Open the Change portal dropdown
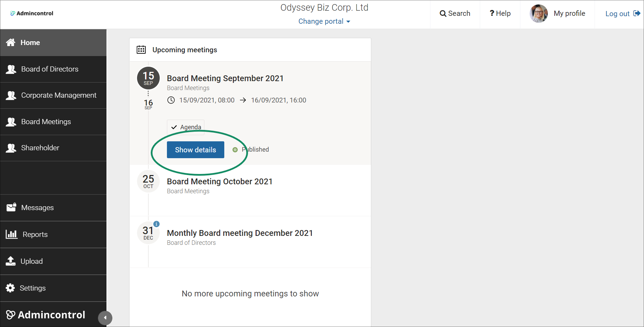This screenshot has height=327, width=644. pos(324,21)
